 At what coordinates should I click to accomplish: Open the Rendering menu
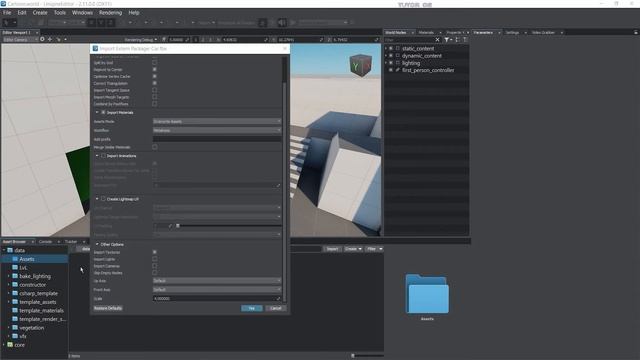pos(110,13)
